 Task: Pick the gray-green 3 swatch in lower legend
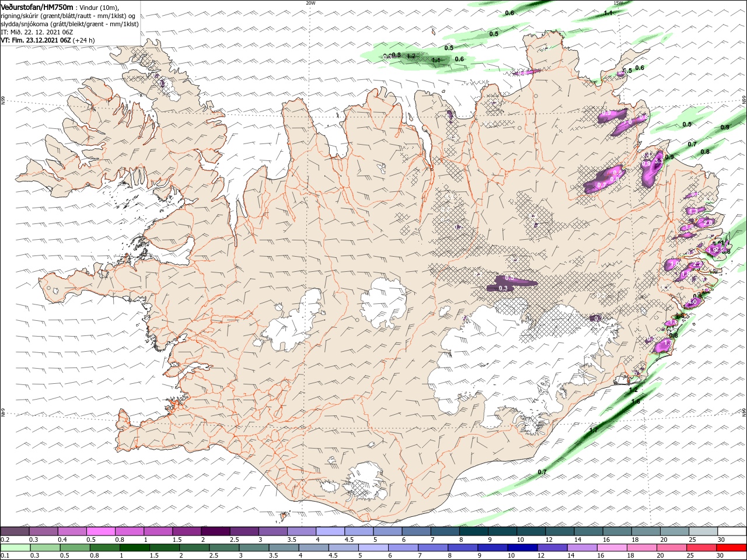(254, 548)
